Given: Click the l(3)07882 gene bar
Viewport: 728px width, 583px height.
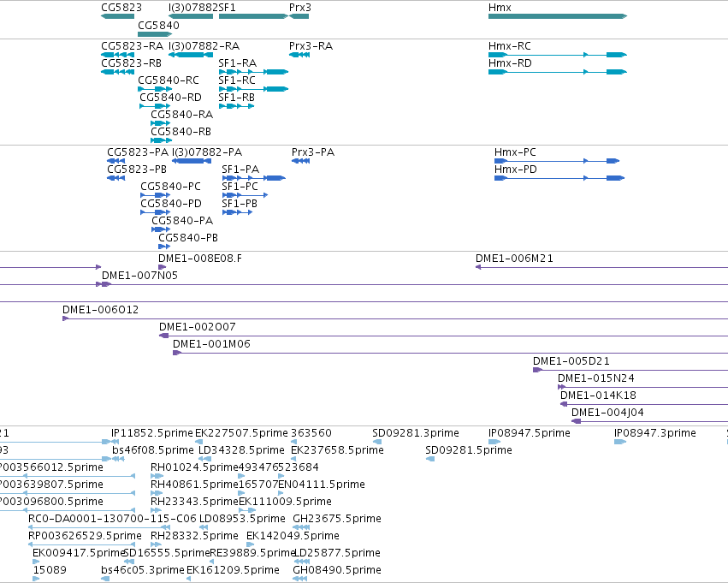Looking at the screenshot, I should (191, 16).
